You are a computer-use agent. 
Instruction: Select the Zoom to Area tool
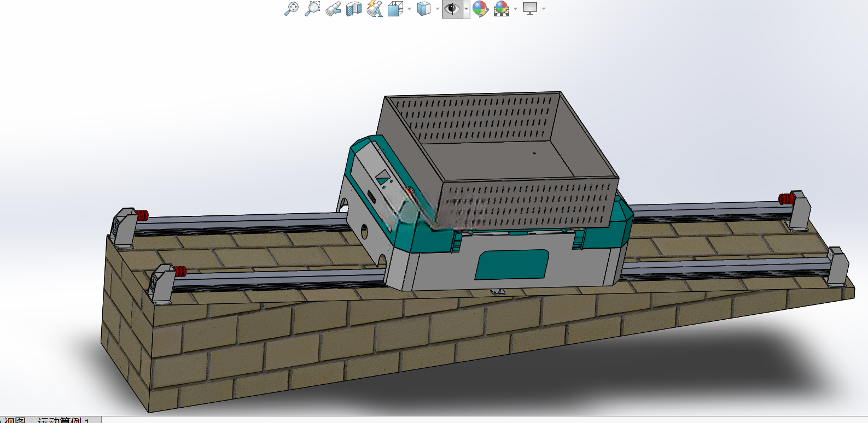(312, 8)
